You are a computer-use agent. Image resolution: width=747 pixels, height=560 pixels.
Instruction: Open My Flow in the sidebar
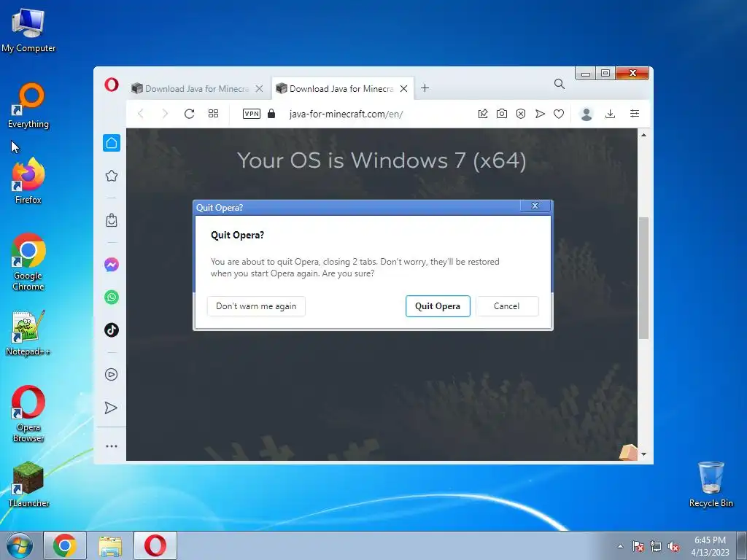pos(111,408)
